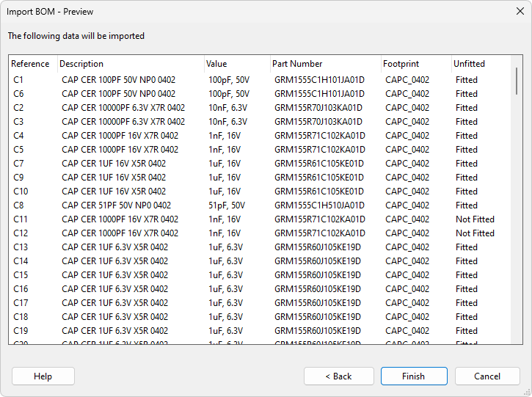Click the Finish button

click(x=413, y=376)
